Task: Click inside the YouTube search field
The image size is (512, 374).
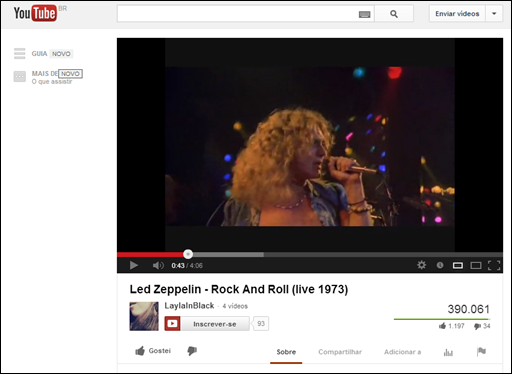Action: (238, 14)
